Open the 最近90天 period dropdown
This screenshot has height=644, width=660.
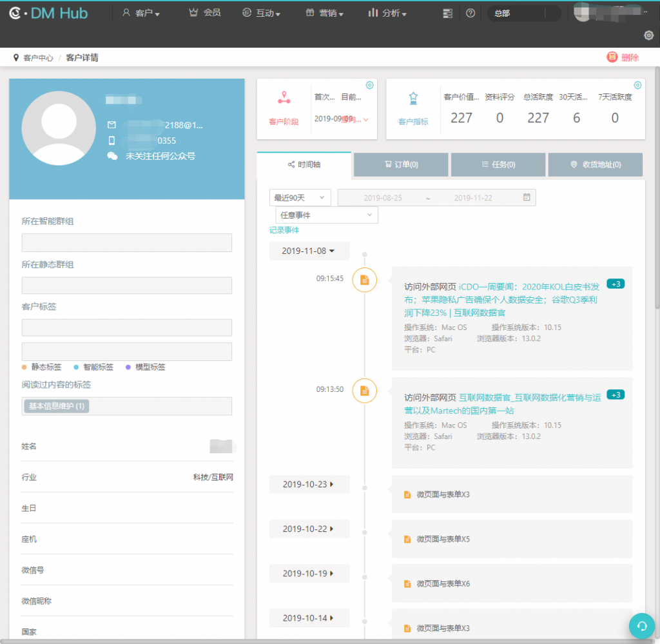300,198
